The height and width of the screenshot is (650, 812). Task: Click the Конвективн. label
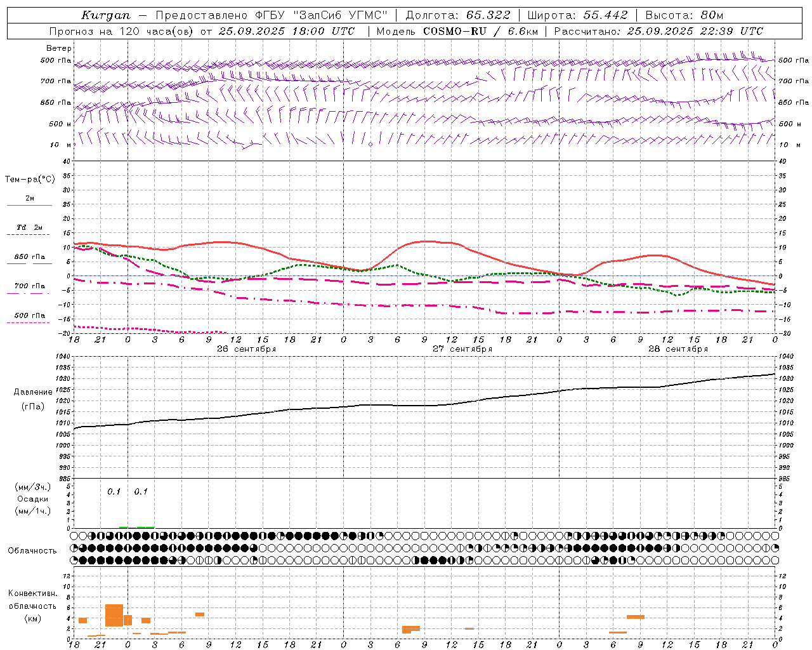[33, 594]
